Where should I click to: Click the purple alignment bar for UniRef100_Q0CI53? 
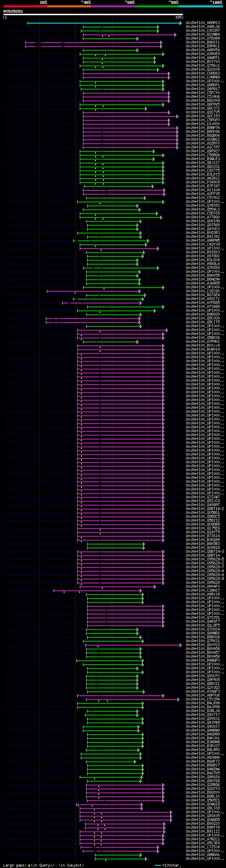pyautogui.click(x=131, y=116)
